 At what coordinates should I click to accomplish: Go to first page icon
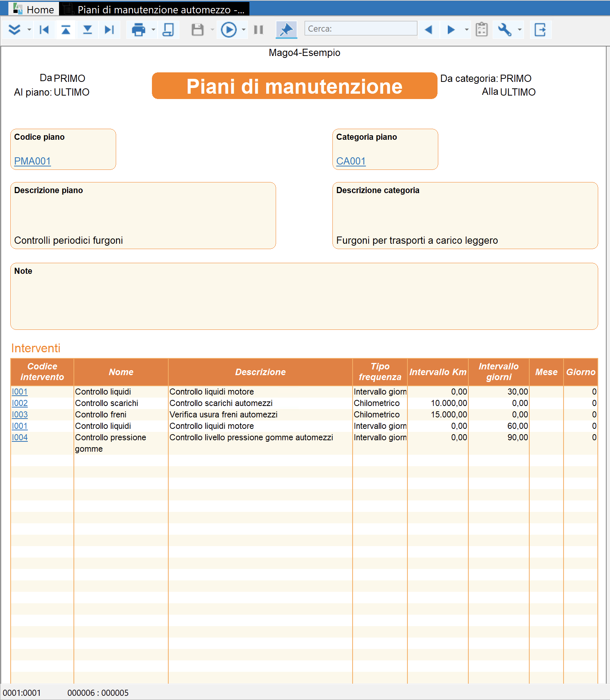pyautogui.click(x=44, y=29)
